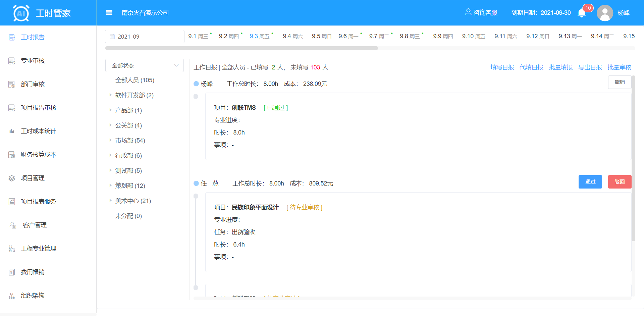
Task: Click the blue 通过 button
Action: 590,182
